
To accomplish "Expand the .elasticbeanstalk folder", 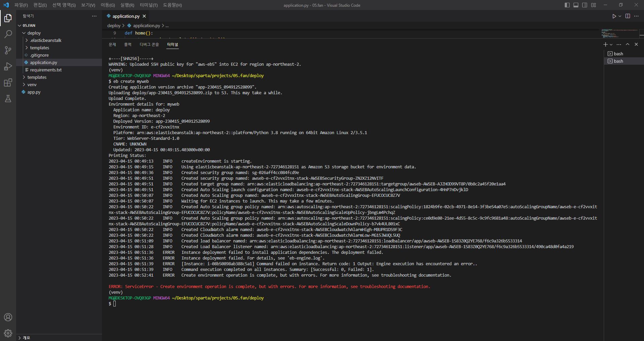I will point(26,40).
